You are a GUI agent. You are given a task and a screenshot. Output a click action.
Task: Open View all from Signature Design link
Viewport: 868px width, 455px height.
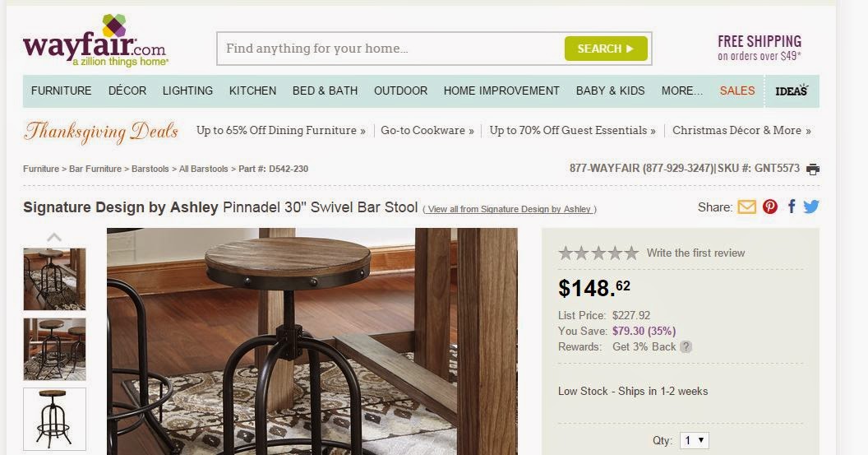[510, 209]
